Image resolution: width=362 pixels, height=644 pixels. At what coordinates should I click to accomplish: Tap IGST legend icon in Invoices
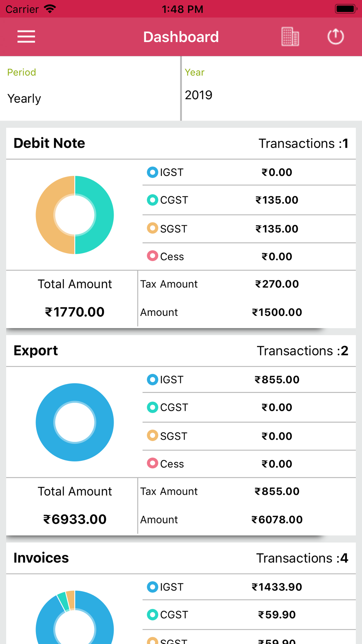[x=152, y=587]
